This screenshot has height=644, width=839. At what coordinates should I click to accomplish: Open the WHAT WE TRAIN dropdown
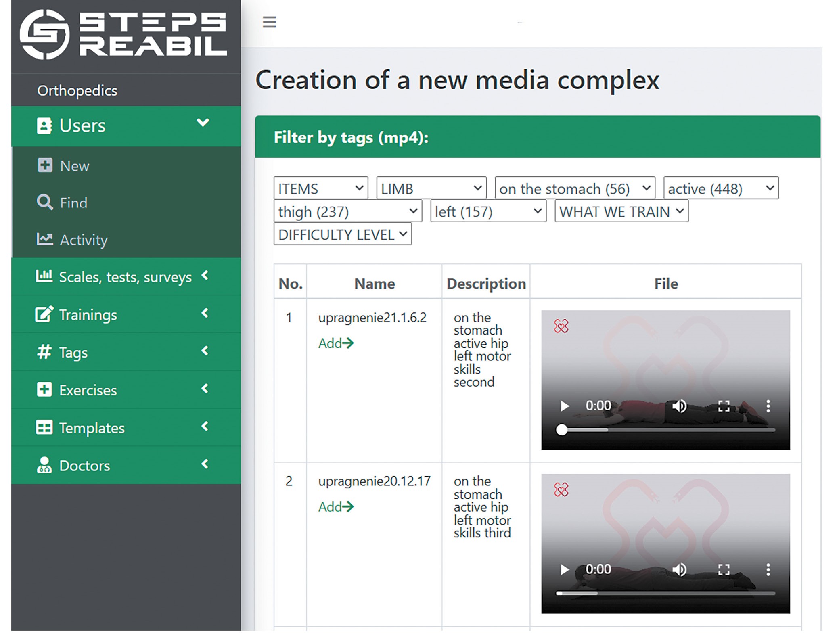621,211
